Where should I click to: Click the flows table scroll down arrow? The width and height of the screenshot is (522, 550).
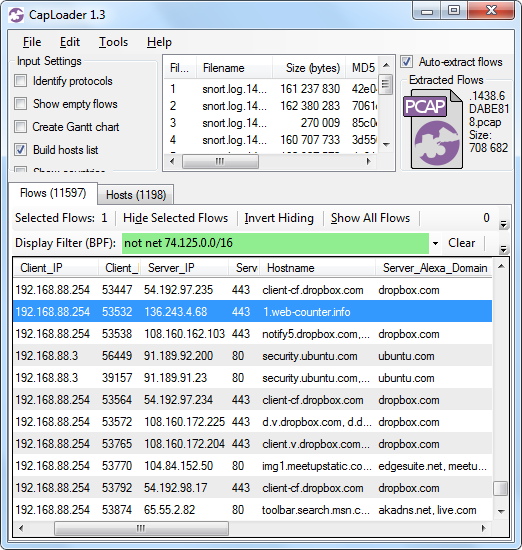tap(501, 511)
